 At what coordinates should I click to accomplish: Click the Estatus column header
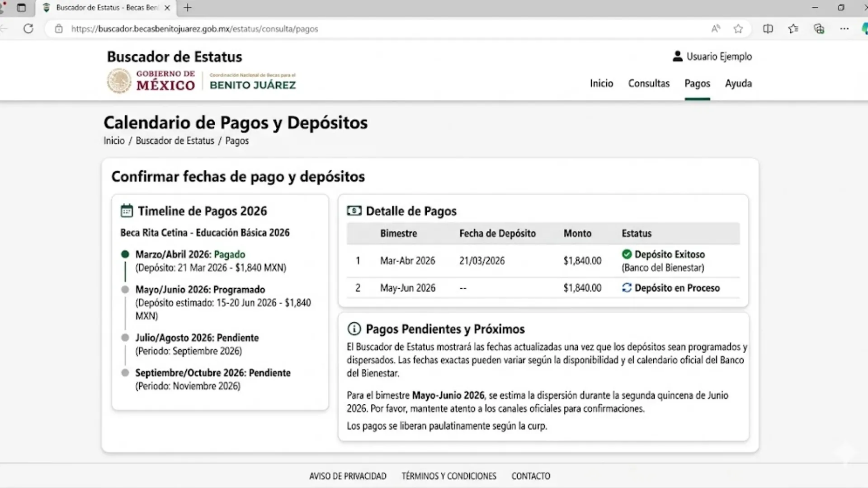(x=637, y=234)
